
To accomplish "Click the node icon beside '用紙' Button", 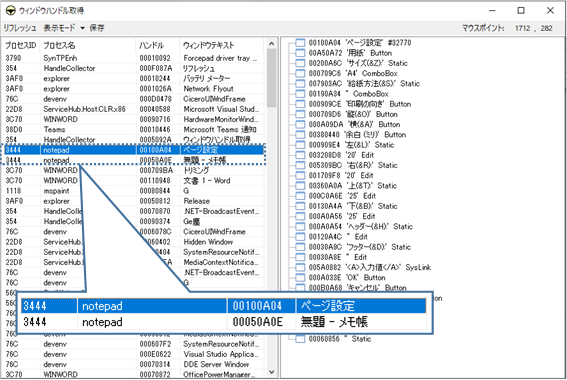I will 300,53.
